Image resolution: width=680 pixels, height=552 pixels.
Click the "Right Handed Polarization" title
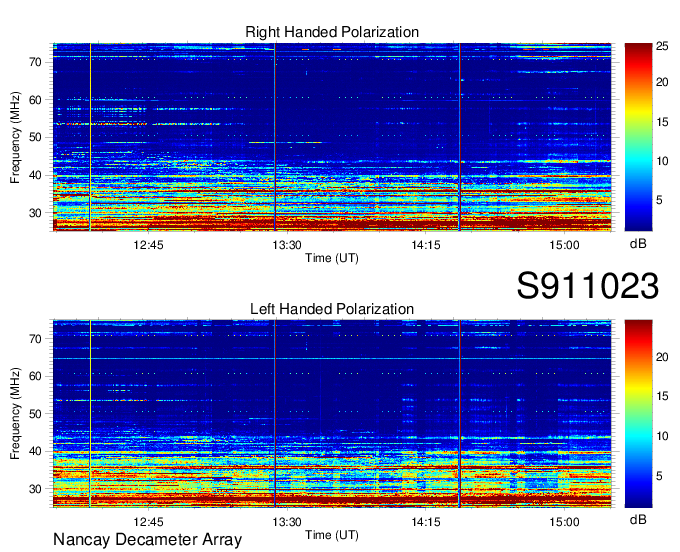pyautogui.click(x=332, y=32)
